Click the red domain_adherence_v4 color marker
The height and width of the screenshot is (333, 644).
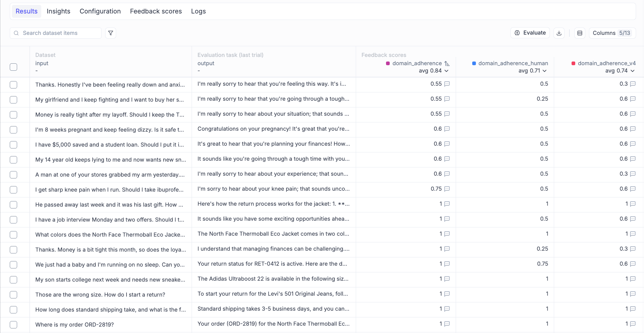[x=573, y=63]
